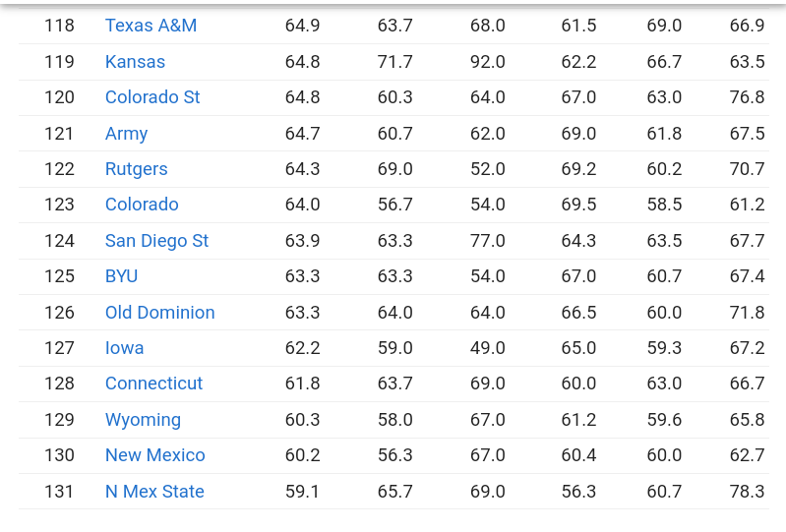Go to the Rutgers team link
The width and height of the screenshot is (786, 532).
pyautogui.click(x=136, y=169)
